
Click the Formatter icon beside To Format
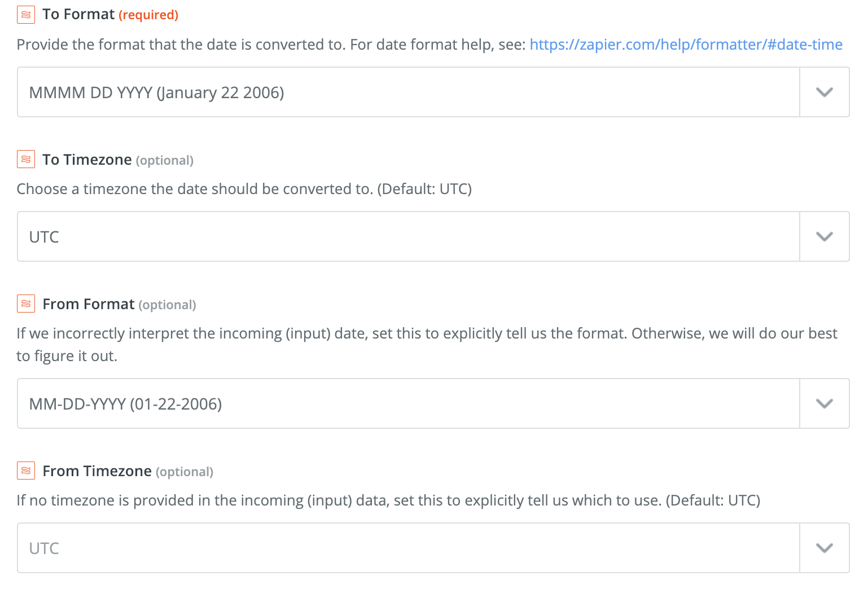(26, 15)
